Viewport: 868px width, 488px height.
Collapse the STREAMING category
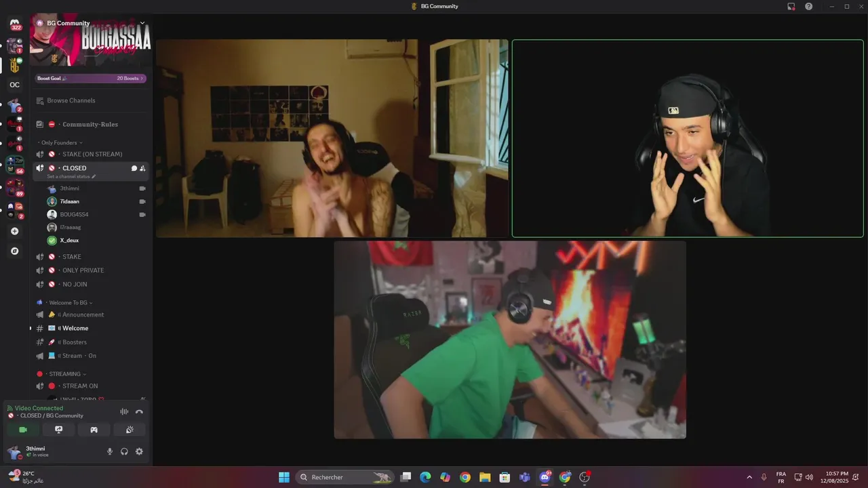[x=62, y=374]
